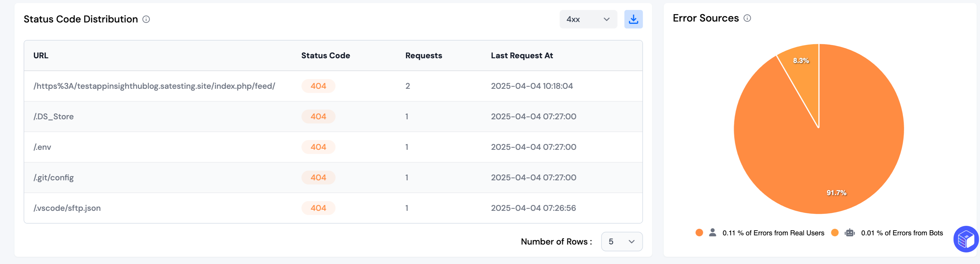The height and width of the screenshot is (264, 980).
Task: Click the Last Request At column header
Action: 521,55
